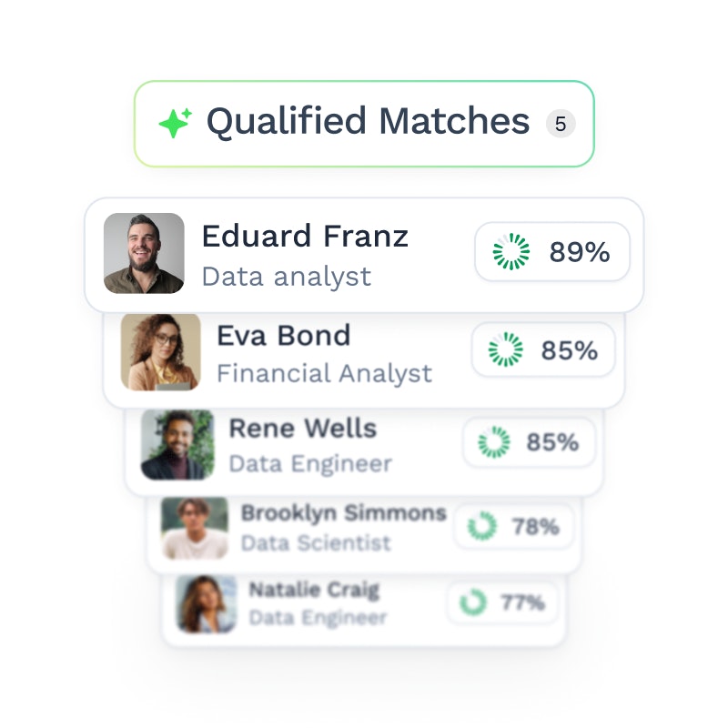Open the Eva Bond name link

[283, 336]
